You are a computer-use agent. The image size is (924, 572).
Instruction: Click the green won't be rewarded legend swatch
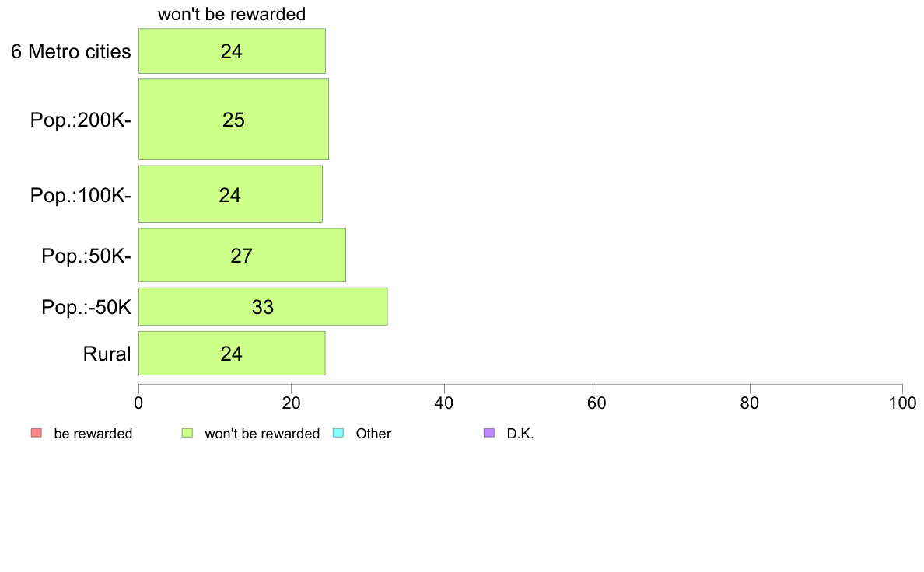[x=187, y=433]
